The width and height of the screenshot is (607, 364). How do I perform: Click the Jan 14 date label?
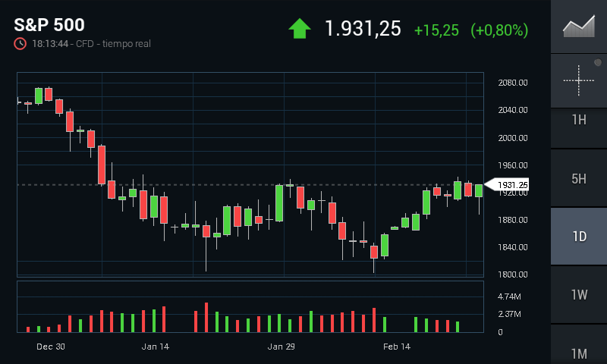(x=156, y=347)
